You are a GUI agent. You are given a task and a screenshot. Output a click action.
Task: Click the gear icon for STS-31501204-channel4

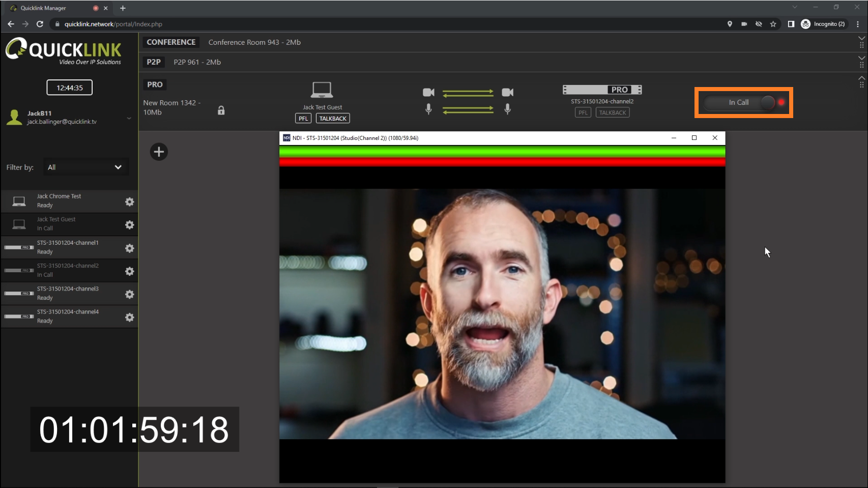(129, 317)
